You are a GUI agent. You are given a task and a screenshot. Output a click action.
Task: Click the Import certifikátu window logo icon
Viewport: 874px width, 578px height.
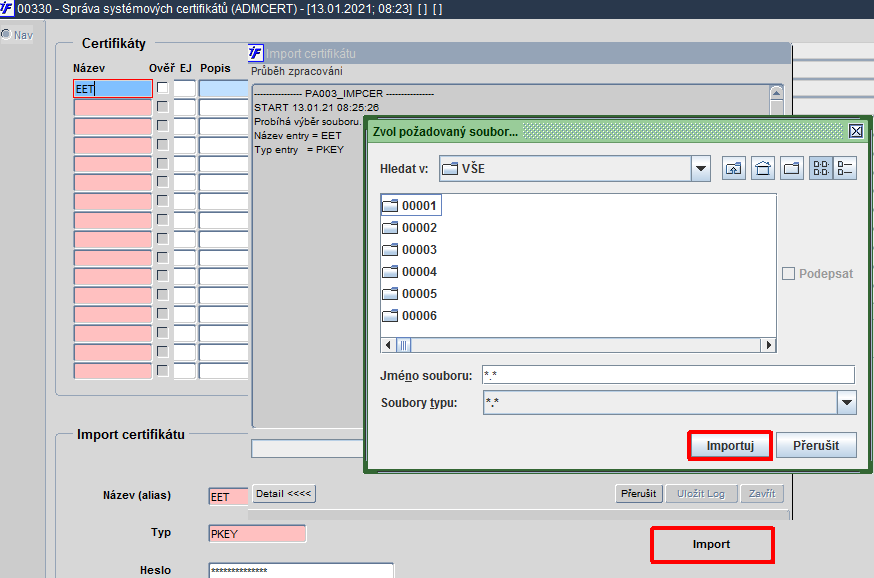[x=256, y=52]
